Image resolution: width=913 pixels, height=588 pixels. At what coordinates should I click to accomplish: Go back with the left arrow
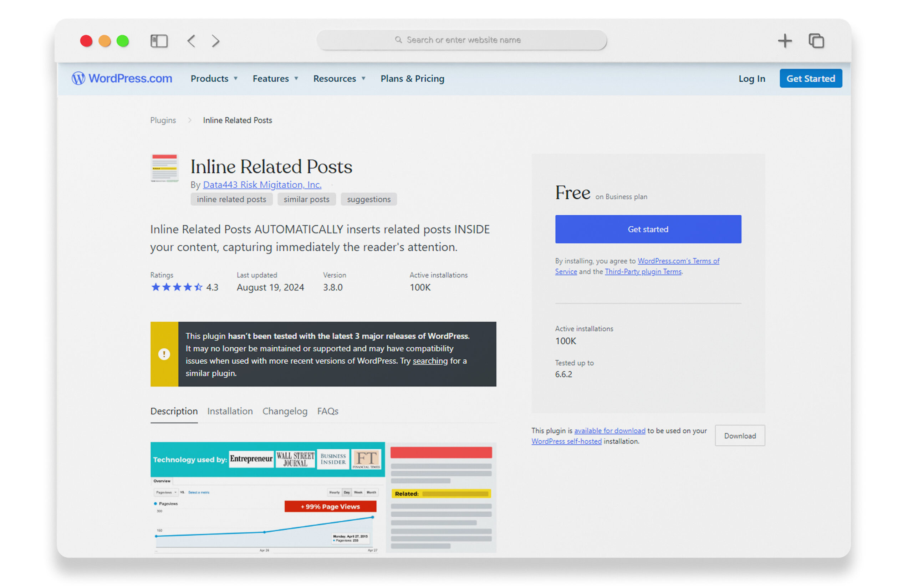191,41
